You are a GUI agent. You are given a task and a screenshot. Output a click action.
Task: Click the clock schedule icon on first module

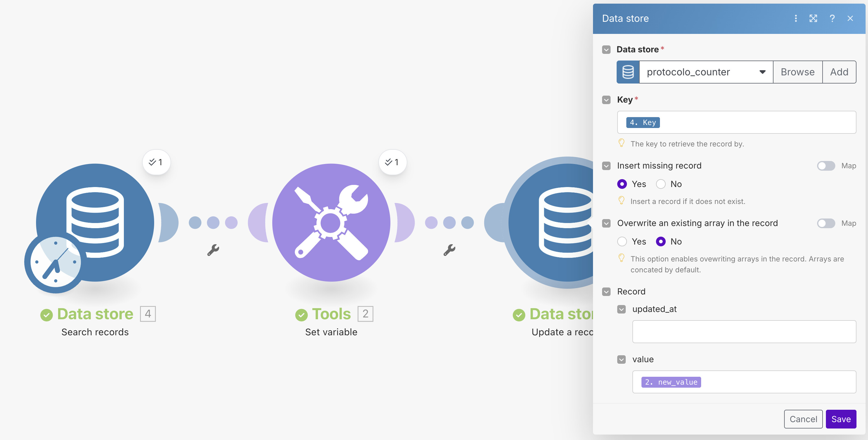click(55, 263)
